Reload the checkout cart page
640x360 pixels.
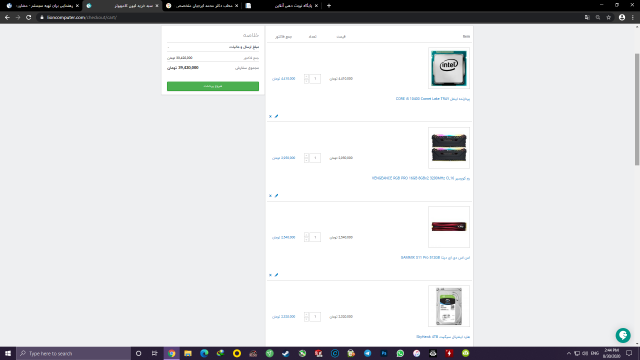tap(29, 17)
